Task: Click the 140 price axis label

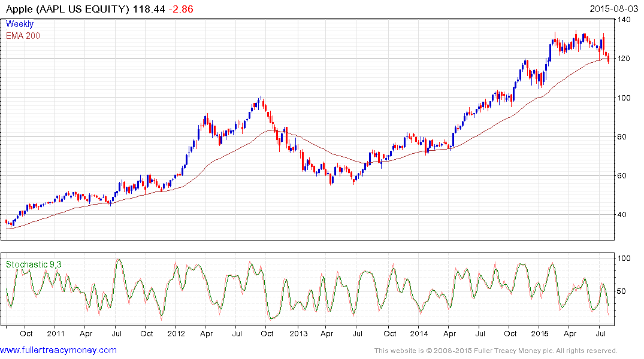Action: pos(624,19)
